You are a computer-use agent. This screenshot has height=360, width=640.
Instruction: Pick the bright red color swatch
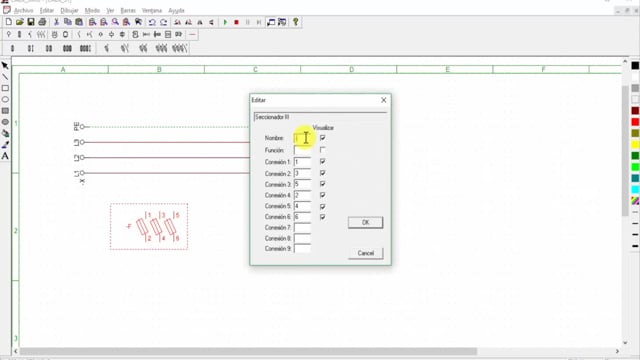(x=635, y=122)
